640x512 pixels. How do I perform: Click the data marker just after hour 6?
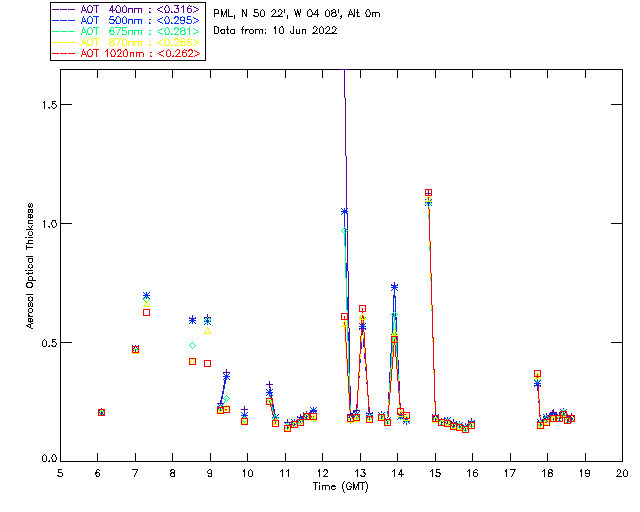[x=102, y=412]
